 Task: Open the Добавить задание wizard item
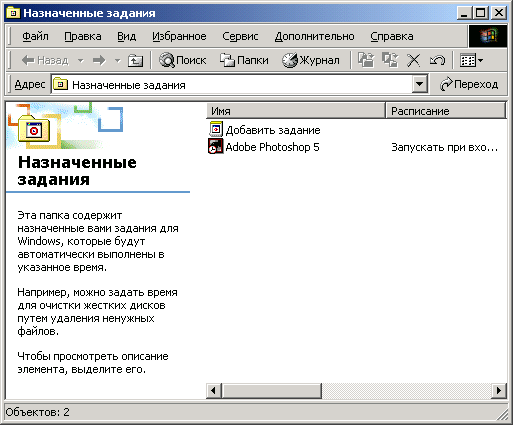click(264, 130)
